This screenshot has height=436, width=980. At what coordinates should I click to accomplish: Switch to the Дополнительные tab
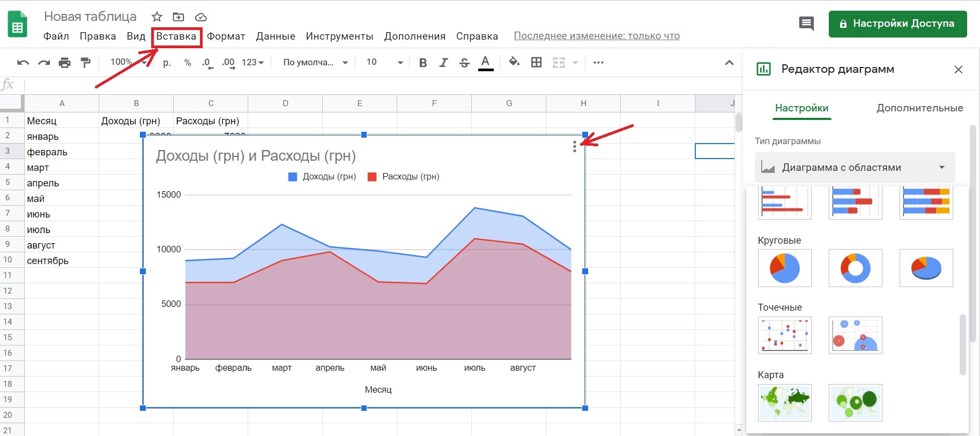[x=919, y=108]
